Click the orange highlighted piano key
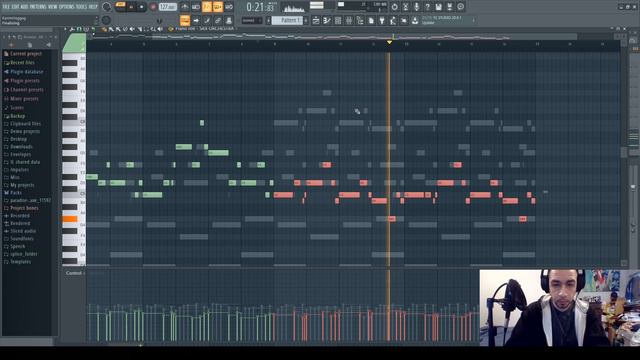The width and height of the screenshot is (640, 360). 70,219
